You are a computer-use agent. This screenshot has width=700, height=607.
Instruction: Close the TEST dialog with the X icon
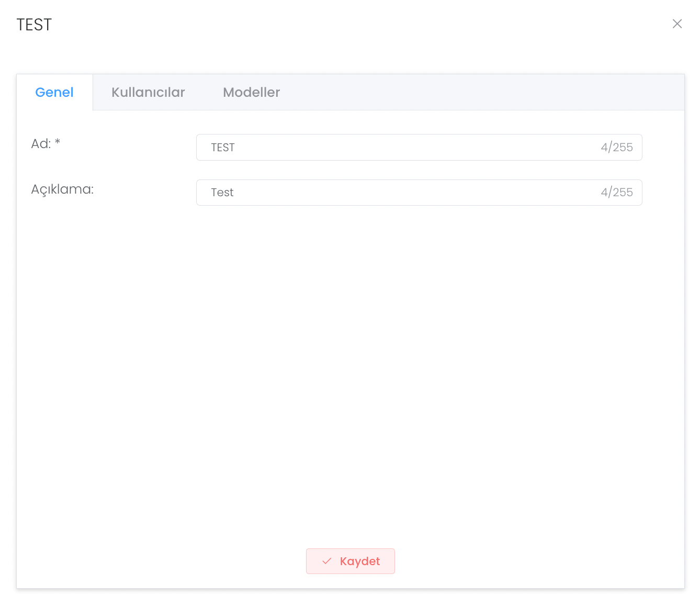tap(677, 24)
